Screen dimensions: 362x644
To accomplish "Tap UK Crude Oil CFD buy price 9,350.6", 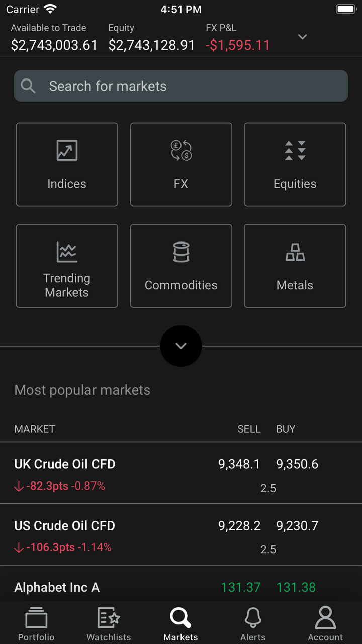I will (x=297, y=464).
